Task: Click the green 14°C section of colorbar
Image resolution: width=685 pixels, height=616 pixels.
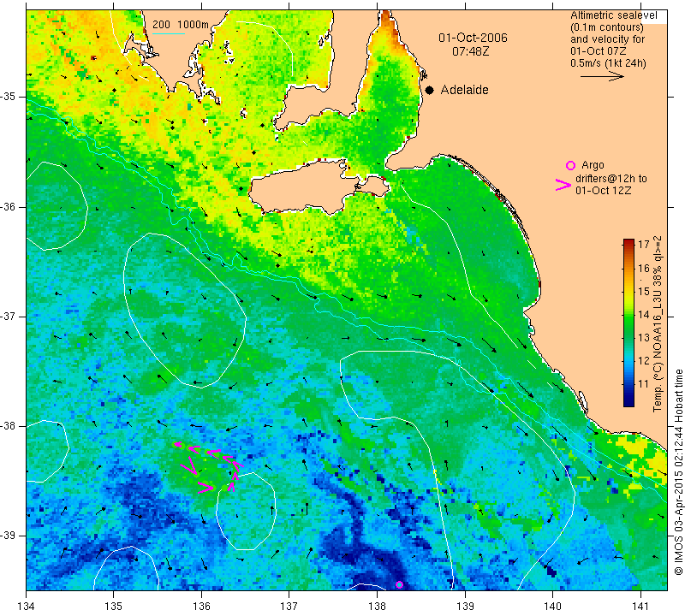Action: (628, 317)
